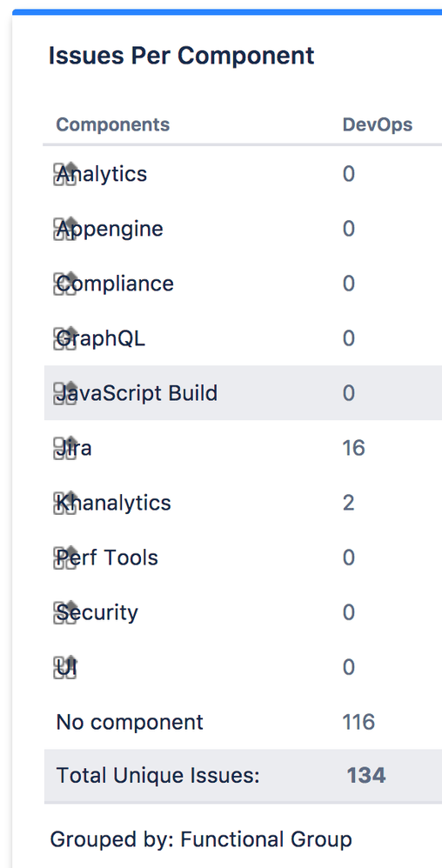Click the component icon beside UI

pyautogui.click(x=64, y=668)
